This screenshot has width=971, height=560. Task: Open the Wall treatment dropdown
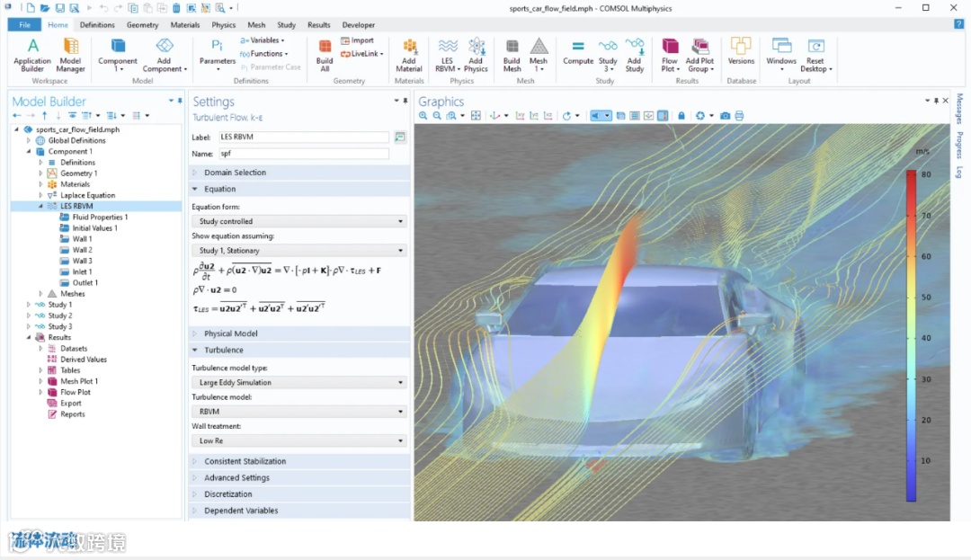(x=299, y=440)
